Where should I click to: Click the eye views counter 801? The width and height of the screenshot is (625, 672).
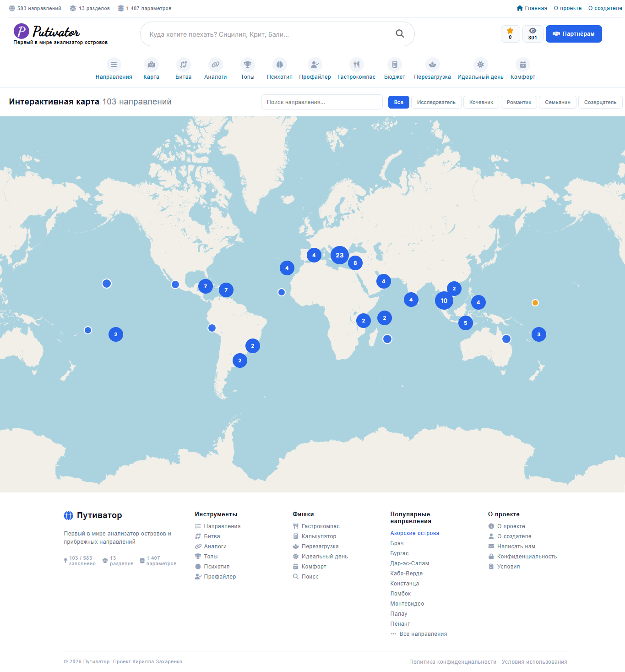coord(533,34)
